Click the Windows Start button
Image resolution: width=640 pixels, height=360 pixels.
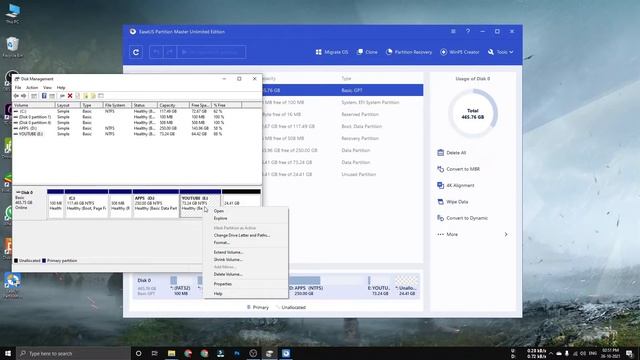8,353
